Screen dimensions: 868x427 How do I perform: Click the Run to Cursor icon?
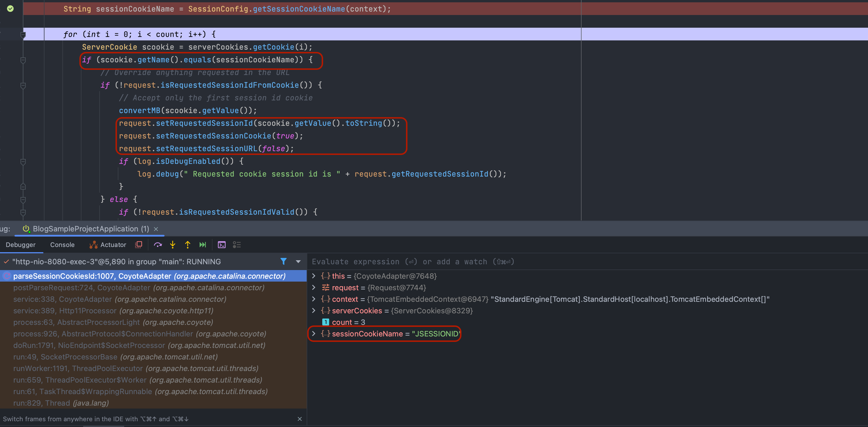pyautogui.click(x=202, y=245)
